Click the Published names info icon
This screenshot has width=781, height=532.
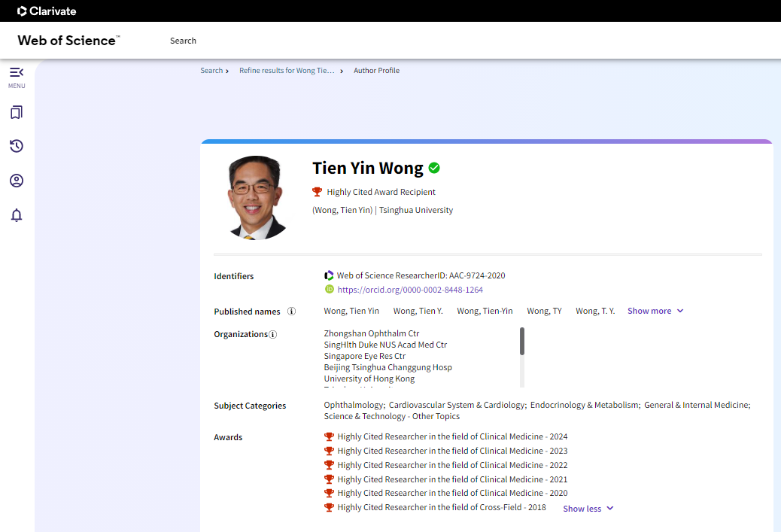coord(291,312)
